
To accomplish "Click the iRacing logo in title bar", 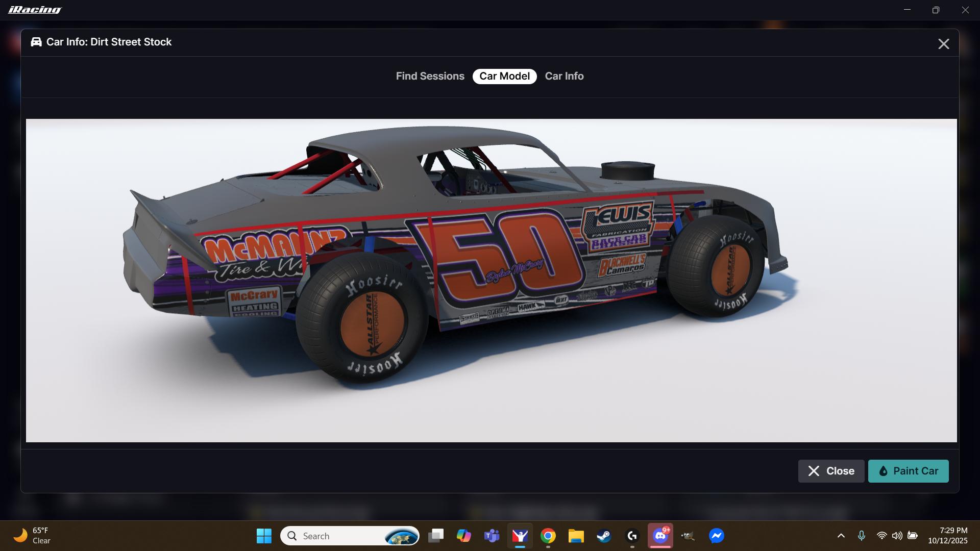I will click(x=35, y=10).
